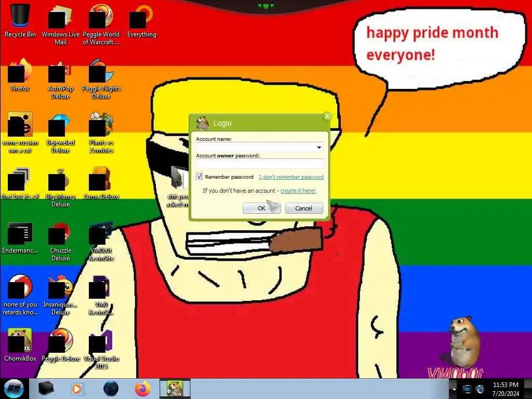Screen dimensions: 532x399
Task: Select Chuzzle Deluxe desktop icon
Action: 60,241
